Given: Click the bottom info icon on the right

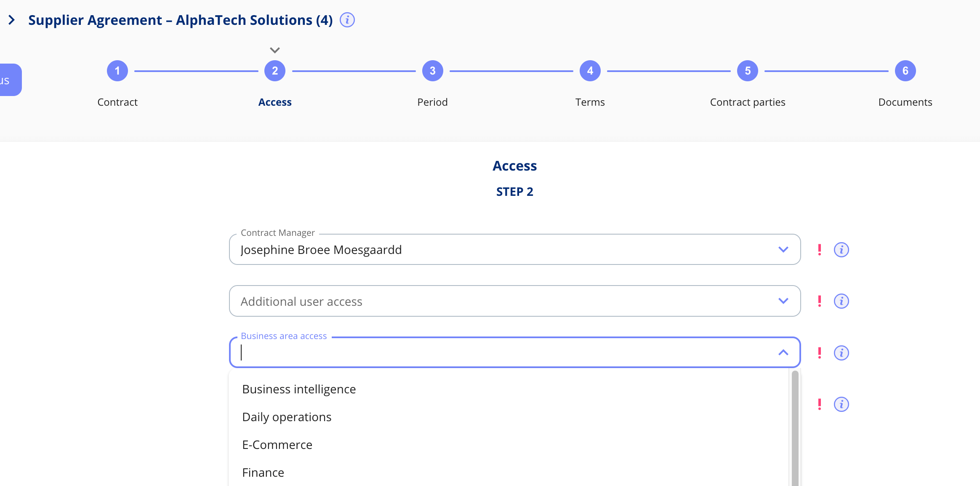Looking at the screenshot, I should [841, 404].
